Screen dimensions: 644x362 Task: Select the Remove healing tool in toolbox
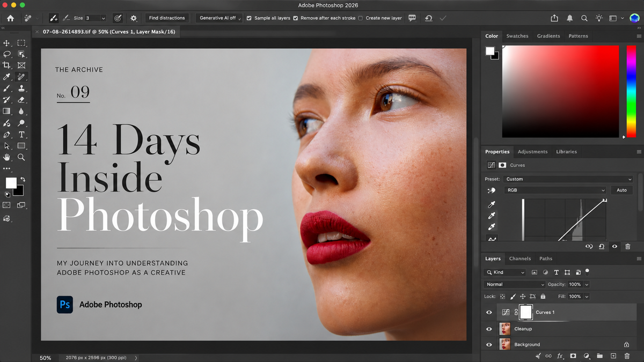21,77
